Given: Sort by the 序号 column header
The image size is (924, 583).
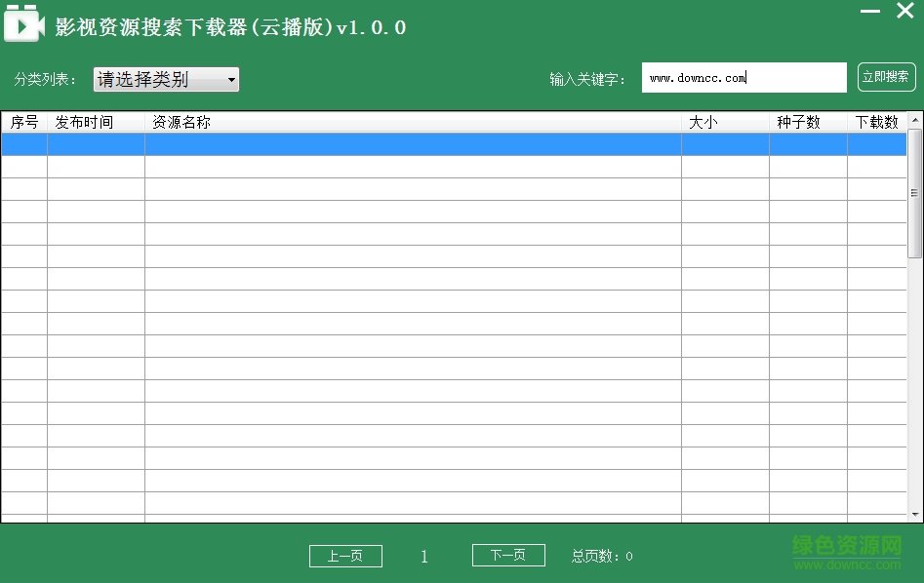Looking at the screenshot, I should click(x=24, y=122).
